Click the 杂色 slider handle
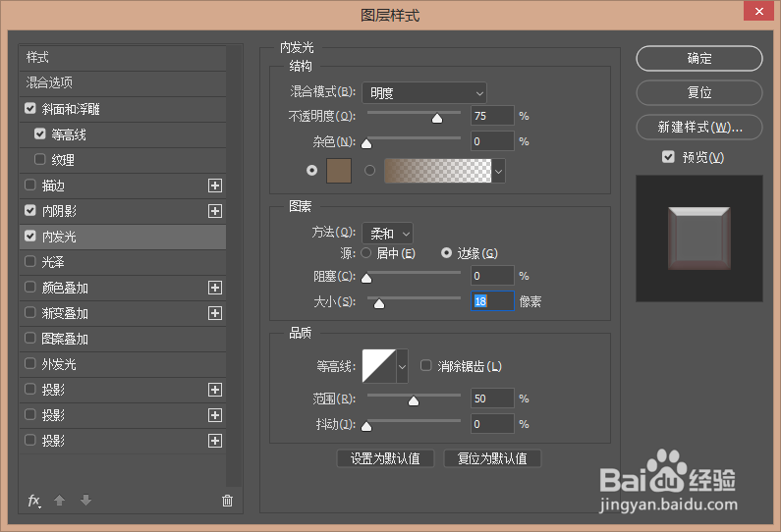Screen dimensions: 781x532 (366, 144)
